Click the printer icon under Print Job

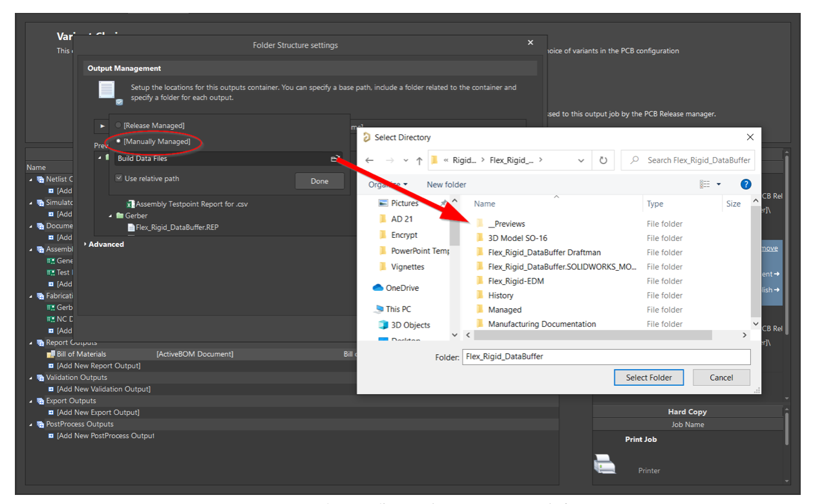604,463
